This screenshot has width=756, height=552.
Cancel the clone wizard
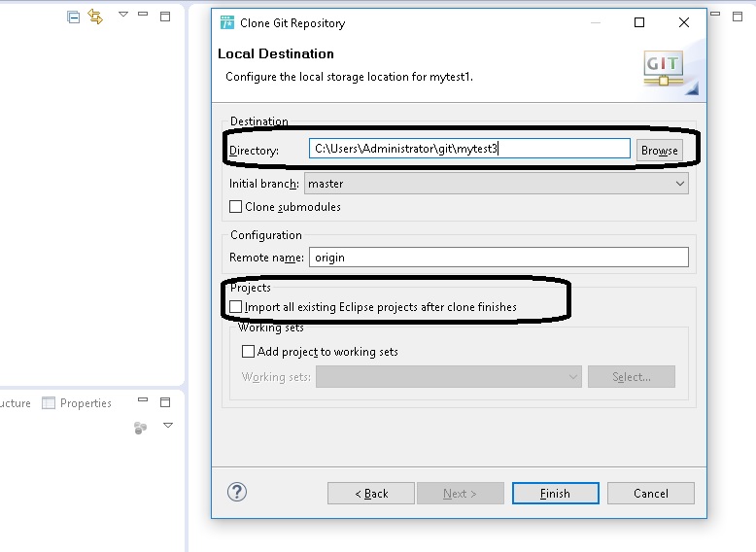pyautogui.click(x=651, y=493)
